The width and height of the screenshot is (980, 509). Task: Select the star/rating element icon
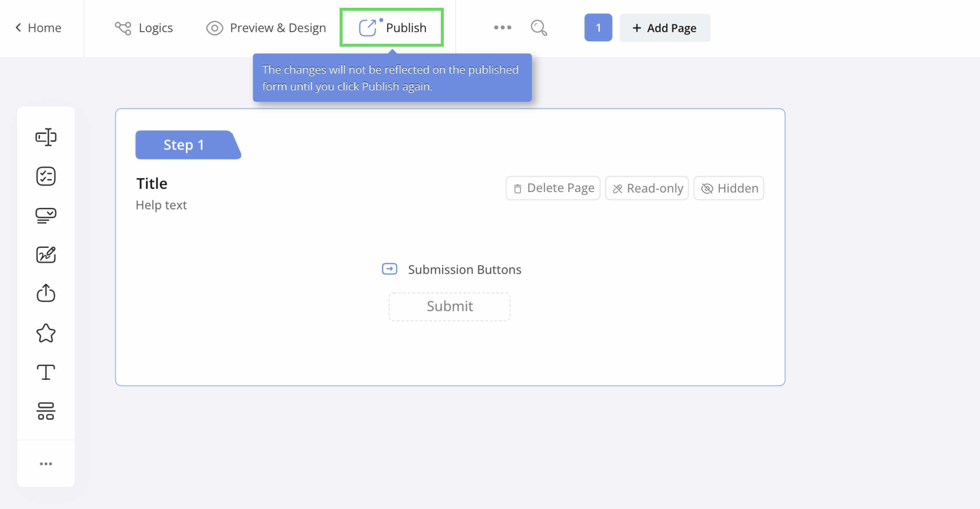coord(46,333)
